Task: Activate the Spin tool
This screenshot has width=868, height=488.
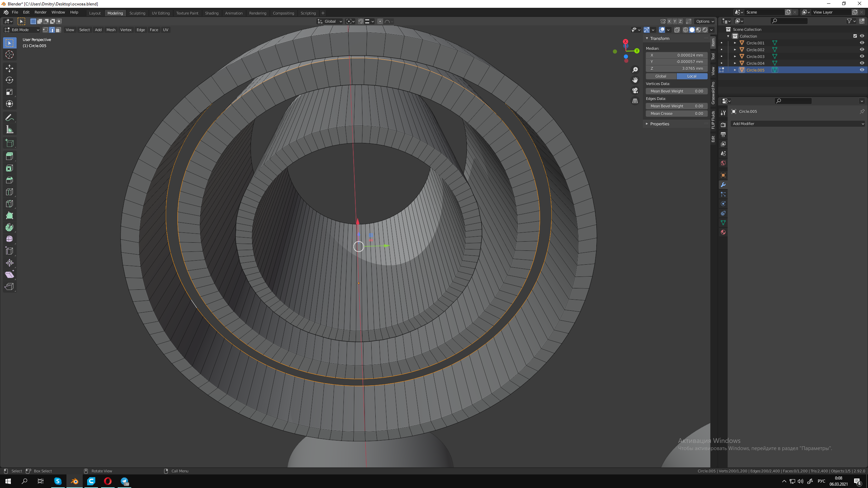Action: click(x=9, y=227)
